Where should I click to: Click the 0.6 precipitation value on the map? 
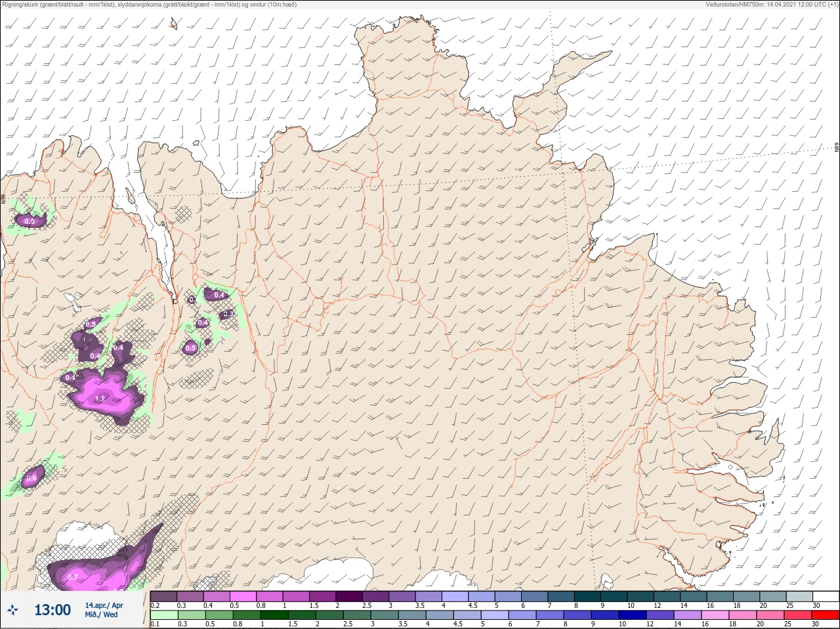tap(31, 478)
